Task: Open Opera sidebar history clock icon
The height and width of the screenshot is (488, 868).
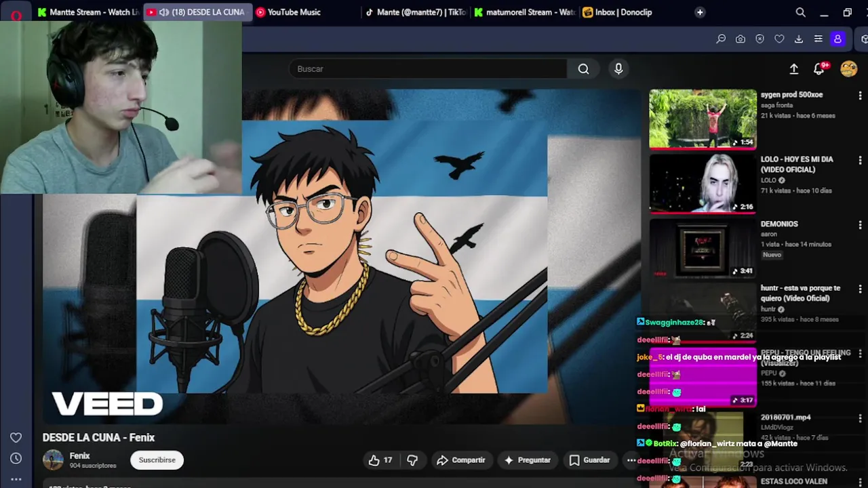Action: (16, 458)
